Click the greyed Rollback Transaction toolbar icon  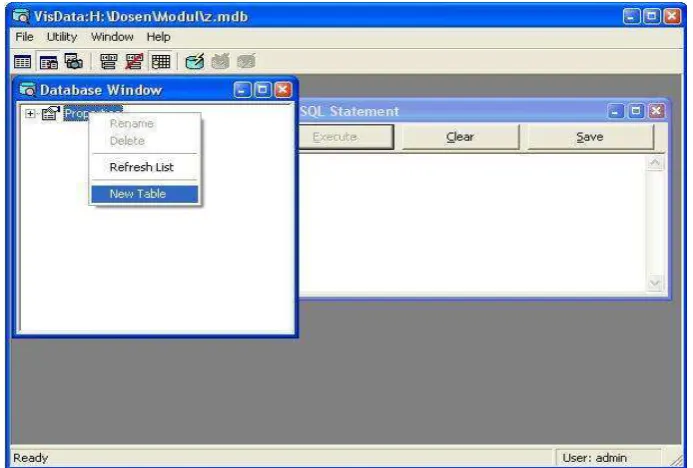(x=220, y=61)
